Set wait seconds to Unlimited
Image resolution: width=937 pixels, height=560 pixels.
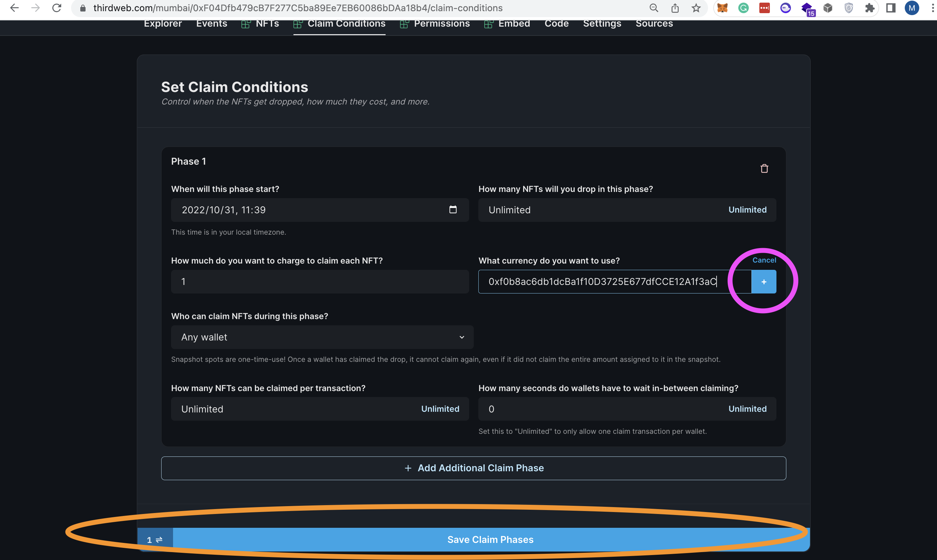point(747,409)
